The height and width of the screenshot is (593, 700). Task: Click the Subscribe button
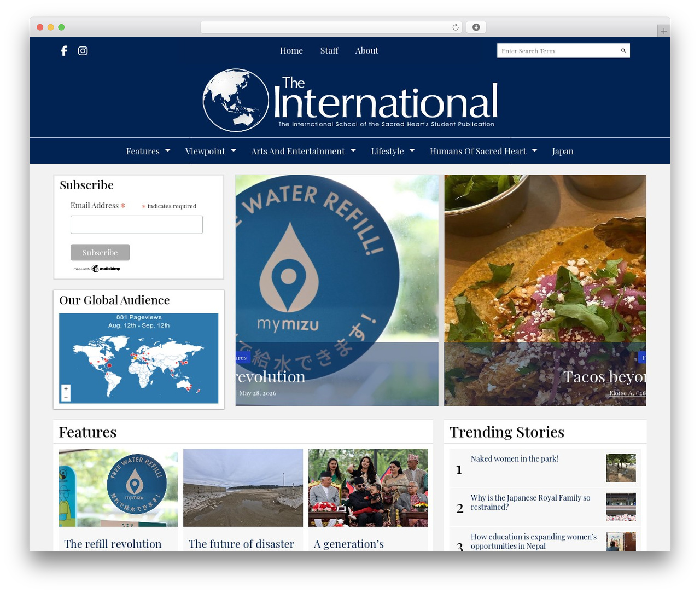pyautogui.click(x=100, y=253)
